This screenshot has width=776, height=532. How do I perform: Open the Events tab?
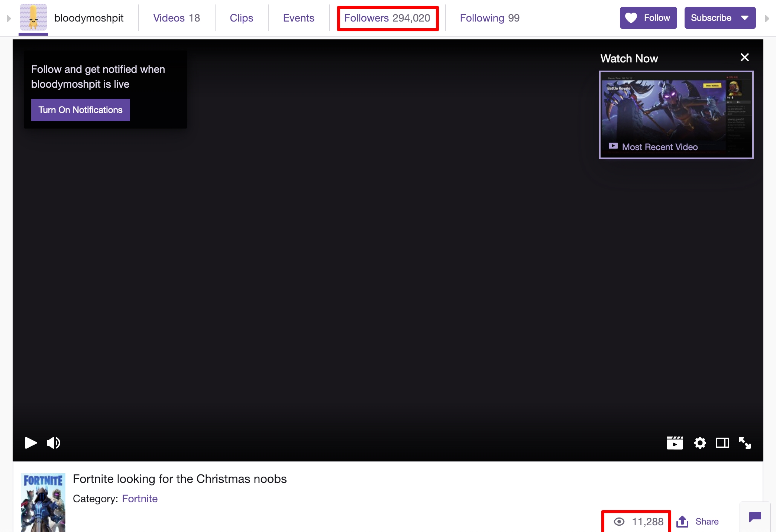tap(298, 18)
